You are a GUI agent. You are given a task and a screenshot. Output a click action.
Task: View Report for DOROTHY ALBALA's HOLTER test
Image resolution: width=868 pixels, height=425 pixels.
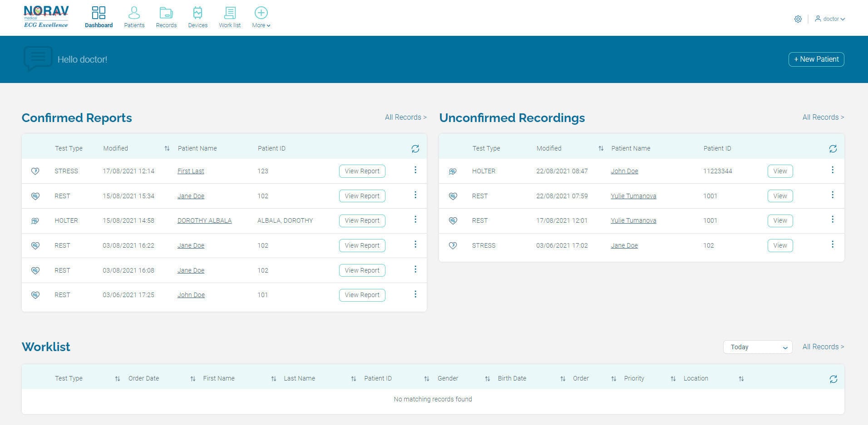(362, 221)
